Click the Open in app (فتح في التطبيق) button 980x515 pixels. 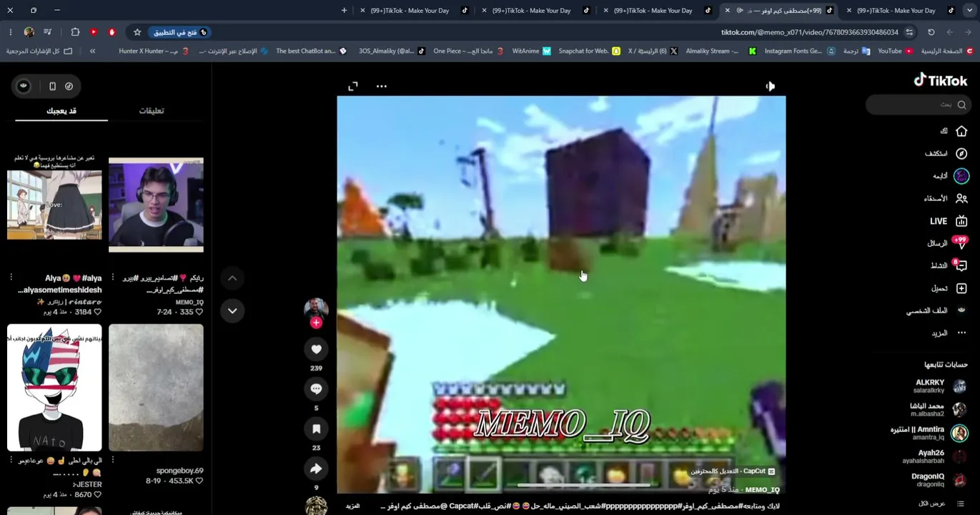pyautogui.click(x=180, y=32)
